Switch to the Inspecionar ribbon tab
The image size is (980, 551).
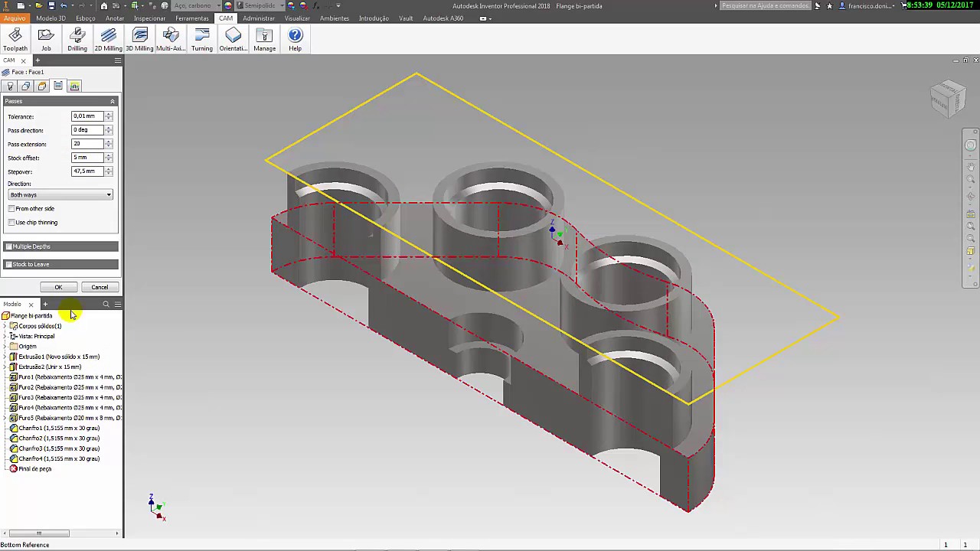coord(149,18)
